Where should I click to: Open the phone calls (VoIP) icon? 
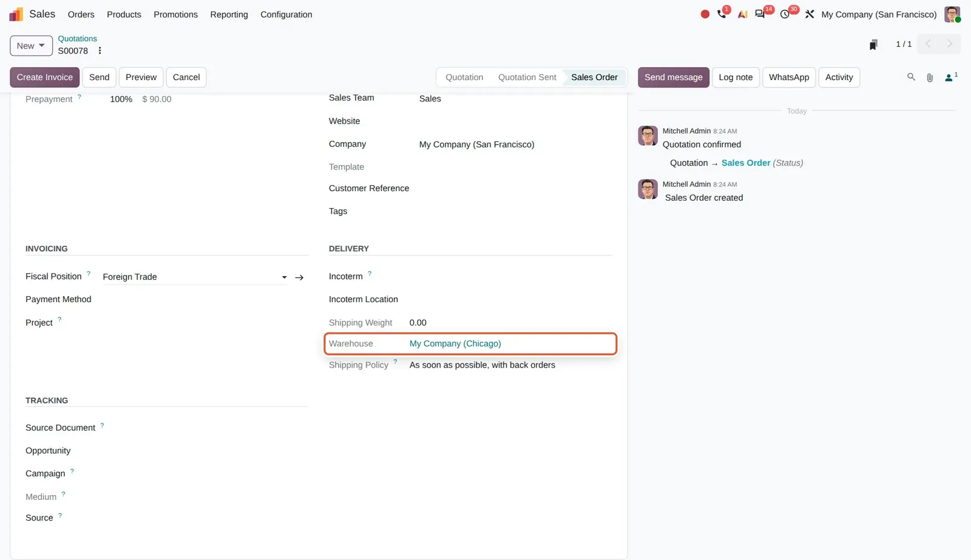722,13
